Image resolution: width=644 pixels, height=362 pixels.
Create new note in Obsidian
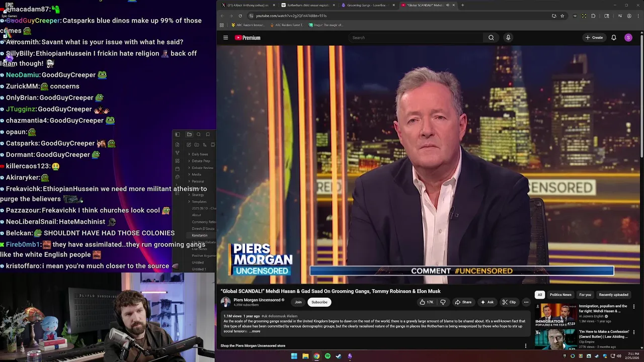pyautogui.click(x=189, y=145)
